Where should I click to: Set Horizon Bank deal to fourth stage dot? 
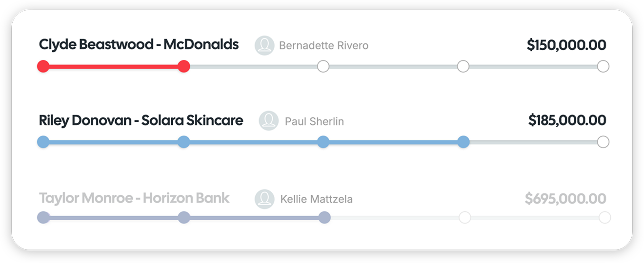[464, 217]
